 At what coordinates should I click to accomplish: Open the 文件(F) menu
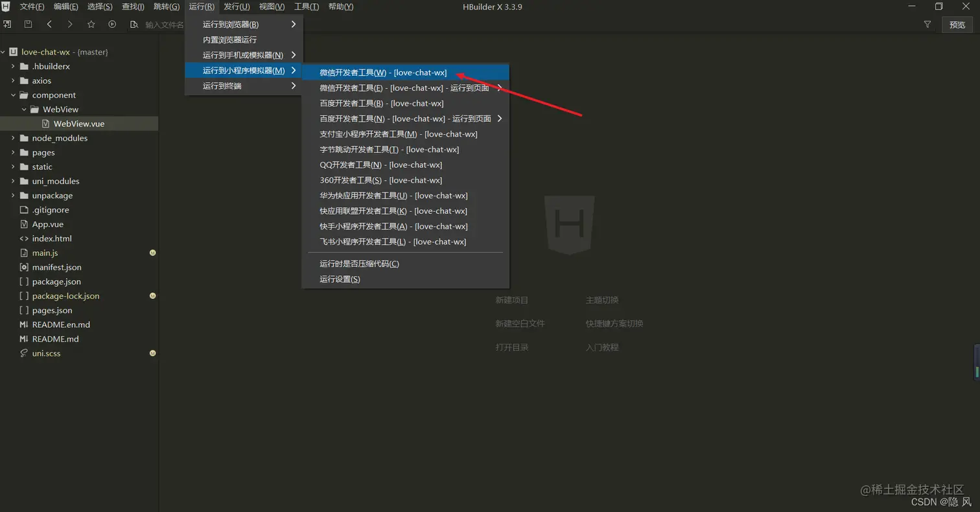click(x=32, y=6)
